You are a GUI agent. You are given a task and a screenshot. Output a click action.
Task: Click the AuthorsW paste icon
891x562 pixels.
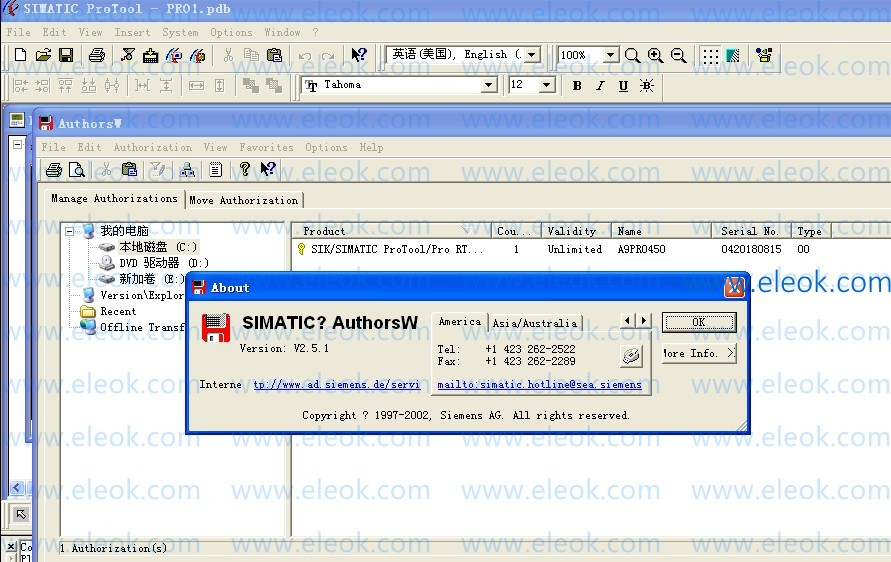pos(130,169)
